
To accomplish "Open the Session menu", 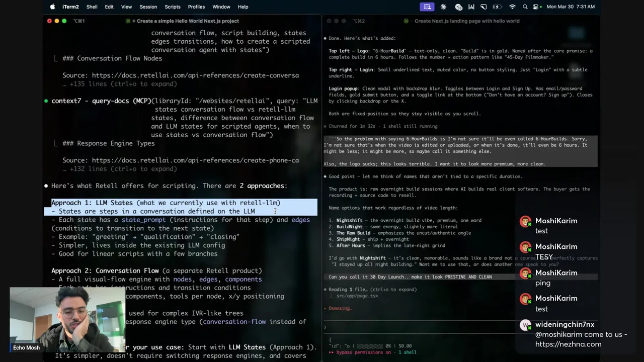I will (148, 7).
